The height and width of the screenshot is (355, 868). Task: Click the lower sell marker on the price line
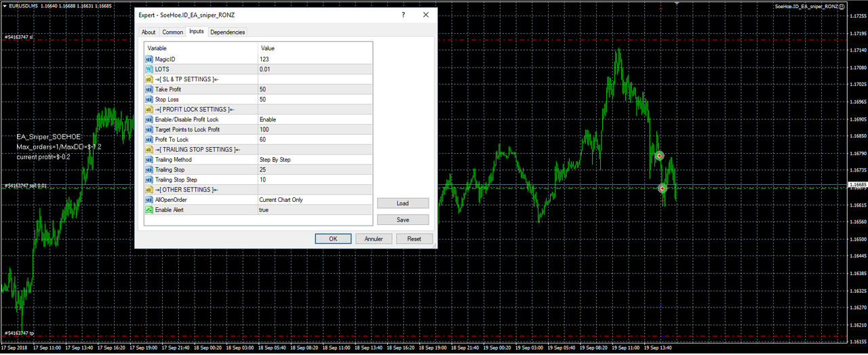[663, 188]
